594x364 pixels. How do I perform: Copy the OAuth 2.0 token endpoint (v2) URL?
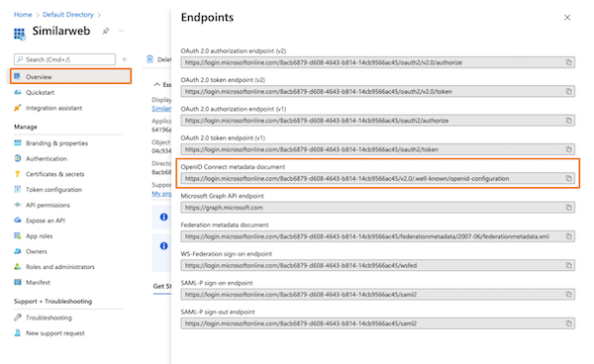click(568, 92)
